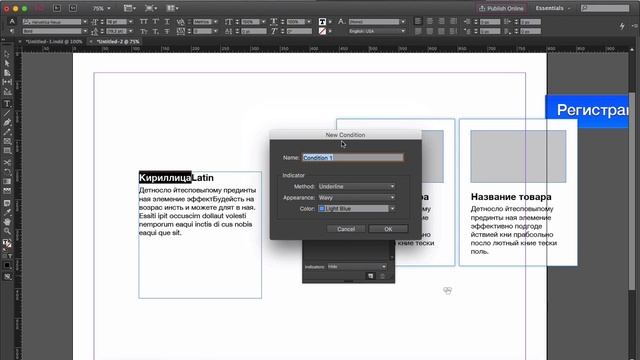The width and height of the screenshot is (640, 360).
Task: Select the Page tool
Action: coord(7,73)
